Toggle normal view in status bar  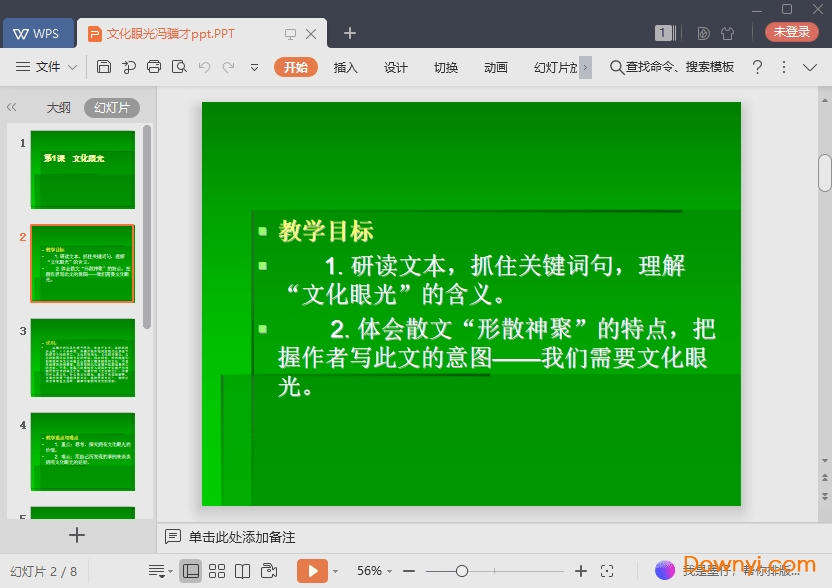pyautogui.click(x=190, y=571)
